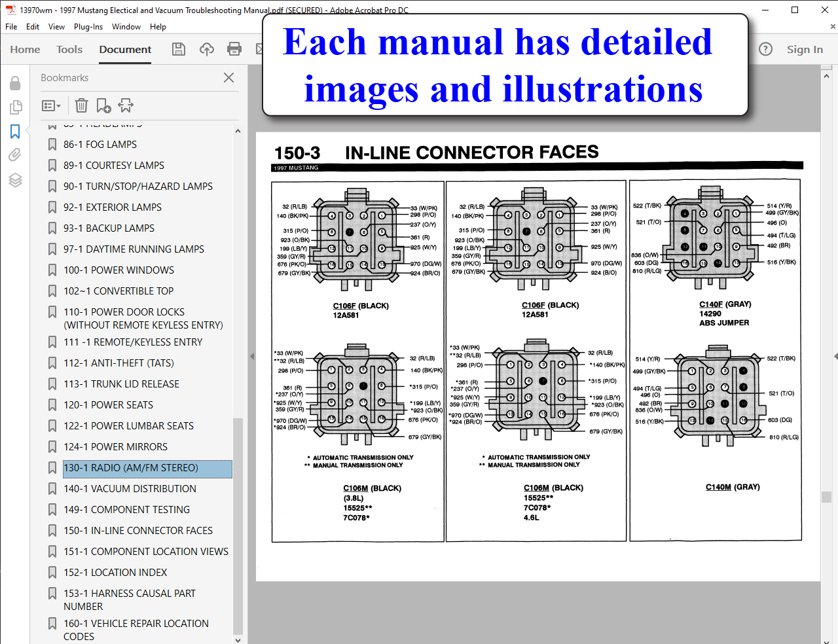
Task: Open the Window menu
Action: coord(126,27)
